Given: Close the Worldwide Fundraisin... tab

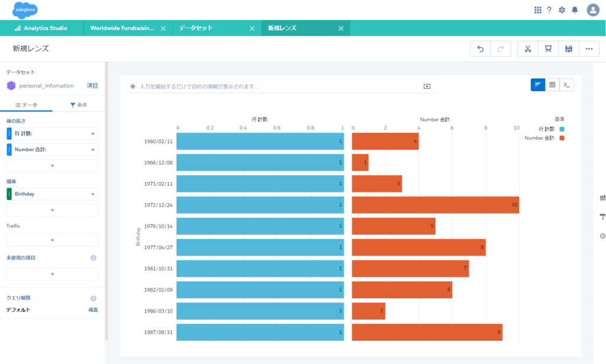Looking at the screenshot, I should 163,28.
